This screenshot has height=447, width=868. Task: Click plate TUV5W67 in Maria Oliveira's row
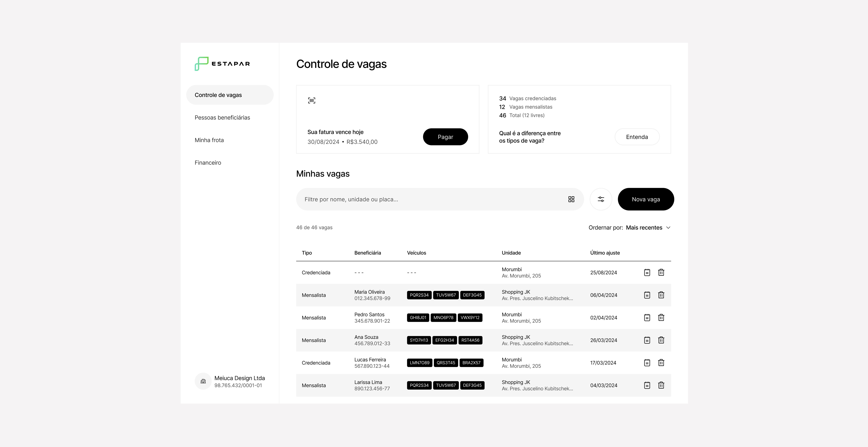tap(446, 295)
